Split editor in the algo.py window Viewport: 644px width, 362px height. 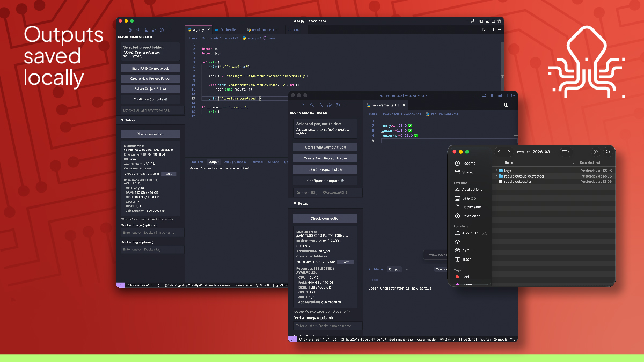pyautogui.click(x=493, y=29)
